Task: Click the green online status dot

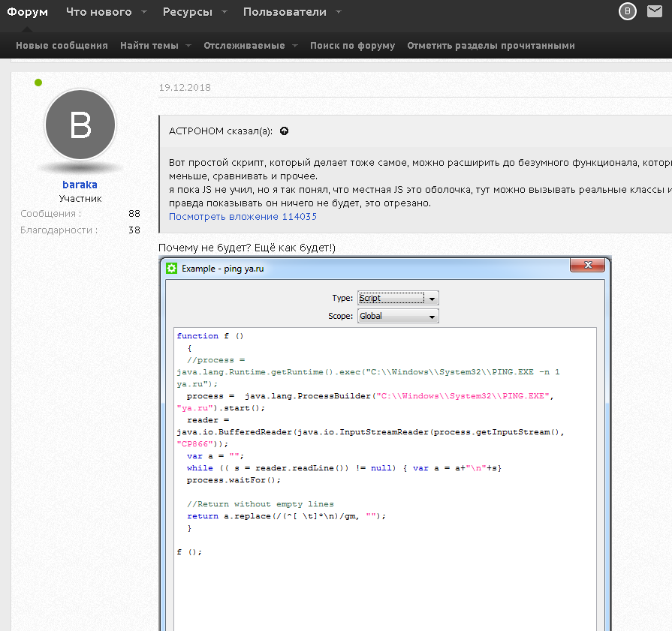Action: [38, 83]
